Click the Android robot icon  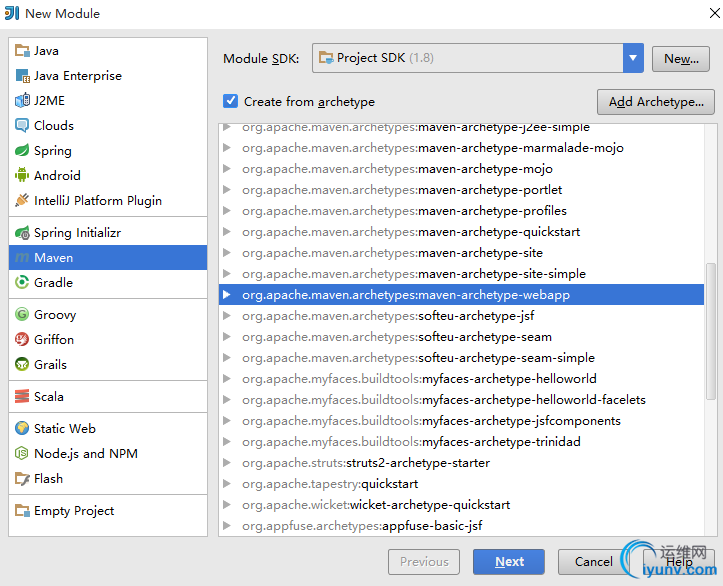pos(22,175)
